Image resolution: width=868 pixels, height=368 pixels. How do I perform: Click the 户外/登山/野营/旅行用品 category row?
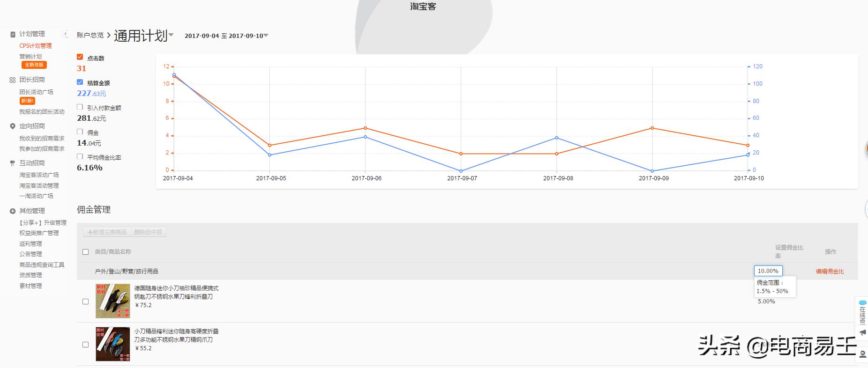tap(467, 272)
